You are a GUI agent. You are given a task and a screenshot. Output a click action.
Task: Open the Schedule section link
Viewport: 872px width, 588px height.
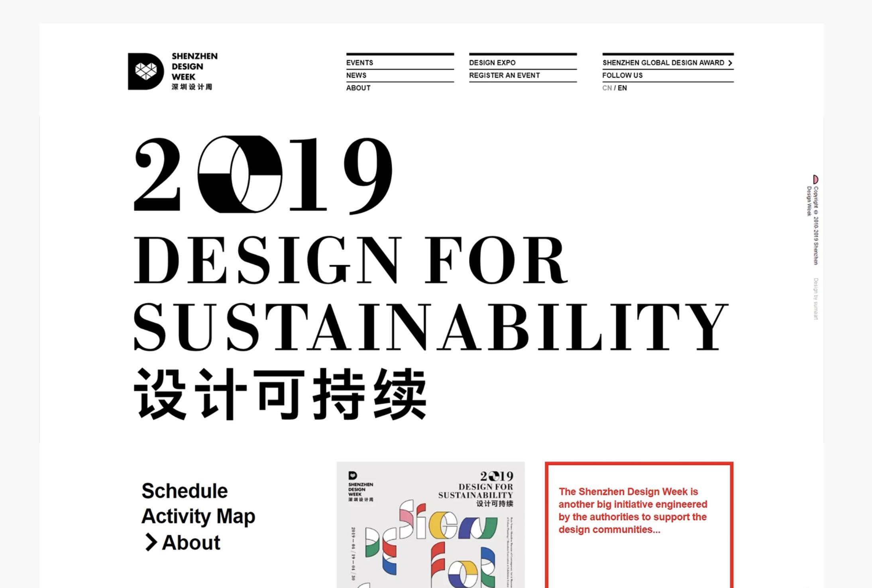point(185,491)
